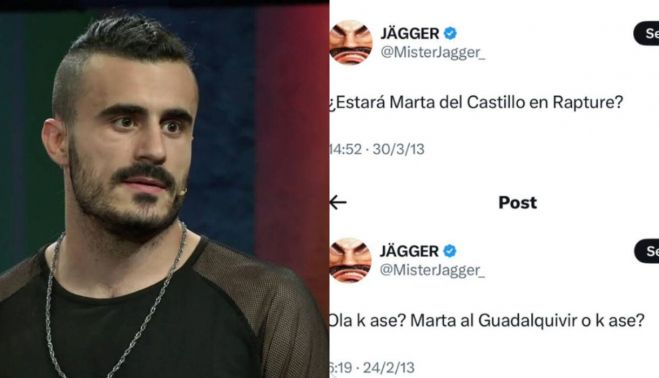
Task: Open the 24/2/13 tweet date
Action: pos(389,367)
